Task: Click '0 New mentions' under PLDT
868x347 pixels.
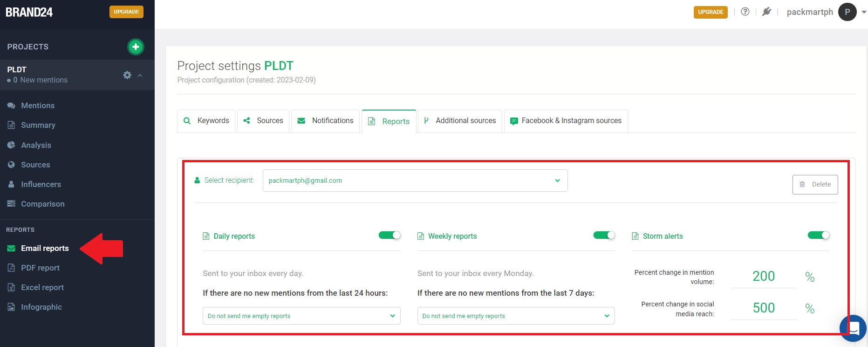Action: coord(40,80)
